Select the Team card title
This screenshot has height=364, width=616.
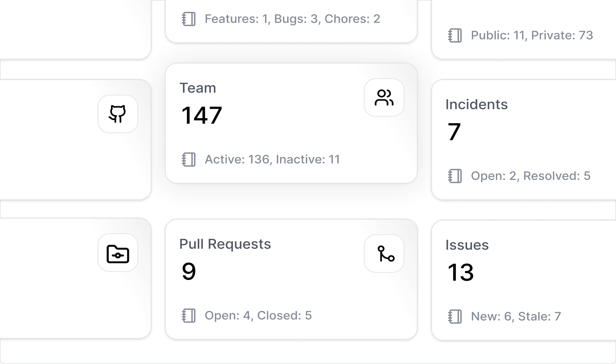point(198,88)
